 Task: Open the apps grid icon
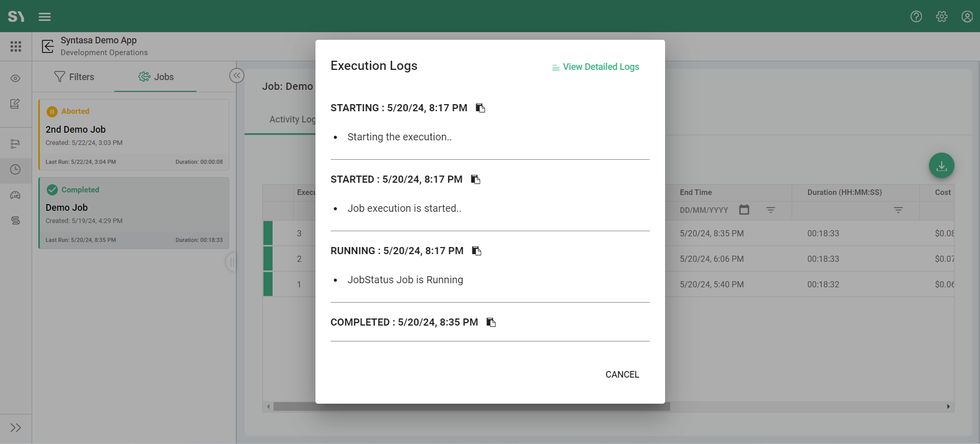(16, 46)
